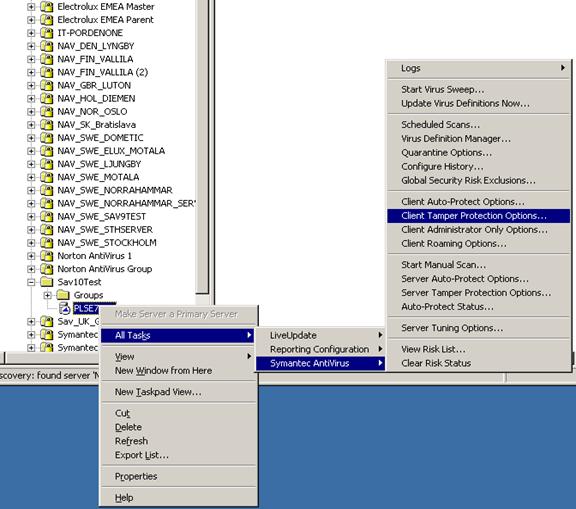Open the Symantec AntiVirus submenu
This screenshot has height=509, width=576.
click(x=320, y=363)
